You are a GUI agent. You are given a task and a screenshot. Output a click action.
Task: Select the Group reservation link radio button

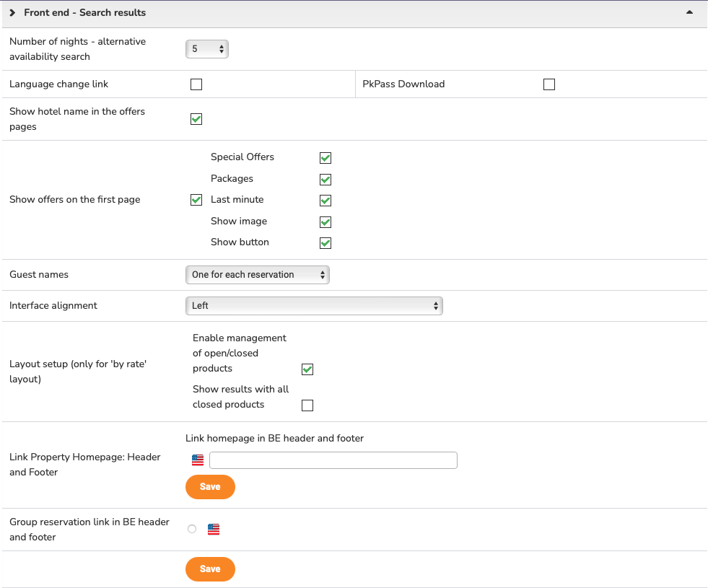(192, 530)
